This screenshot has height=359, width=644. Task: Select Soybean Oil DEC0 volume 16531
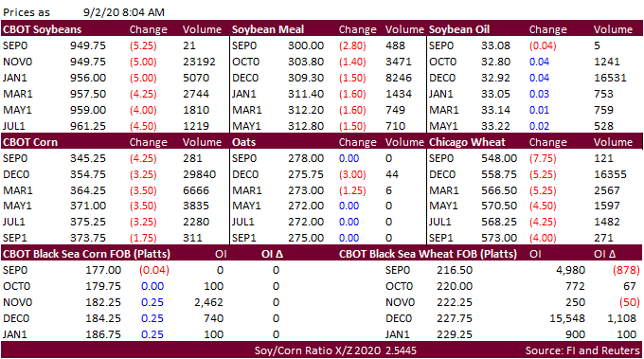tap(610, 78)
